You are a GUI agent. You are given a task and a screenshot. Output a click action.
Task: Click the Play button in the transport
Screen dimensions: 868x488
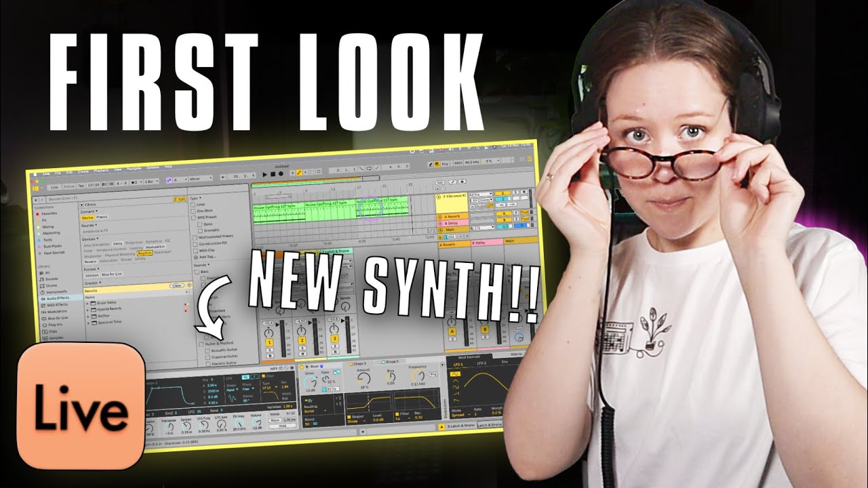point(265,175)
